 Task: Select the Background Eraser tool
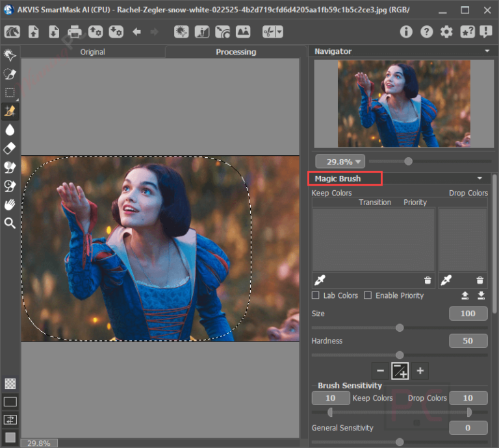coord(10,168)
